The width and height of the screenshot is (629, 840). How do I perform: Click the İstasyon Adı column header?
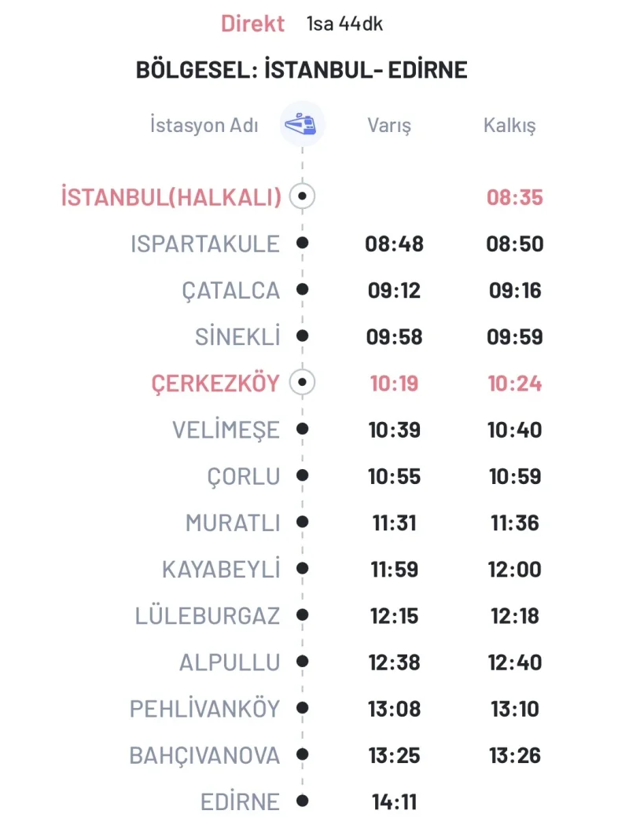coord(204,125)
